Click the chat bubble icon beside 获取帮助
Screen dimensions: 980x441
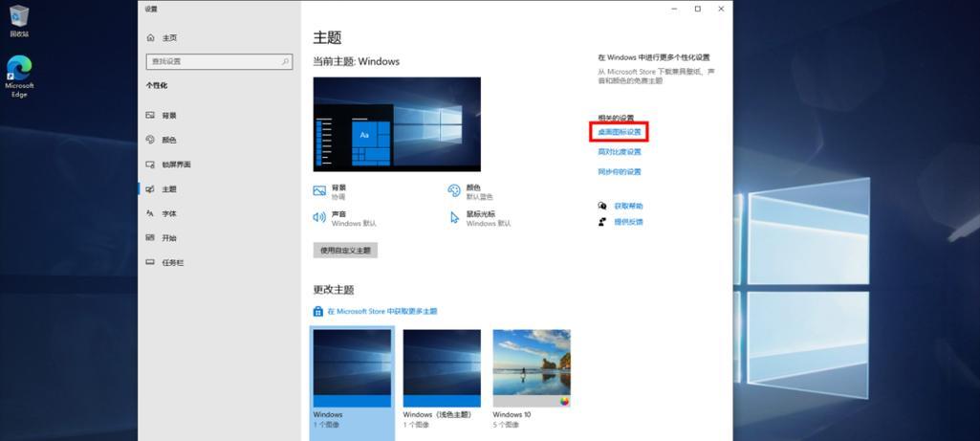(x=602, y=206)
